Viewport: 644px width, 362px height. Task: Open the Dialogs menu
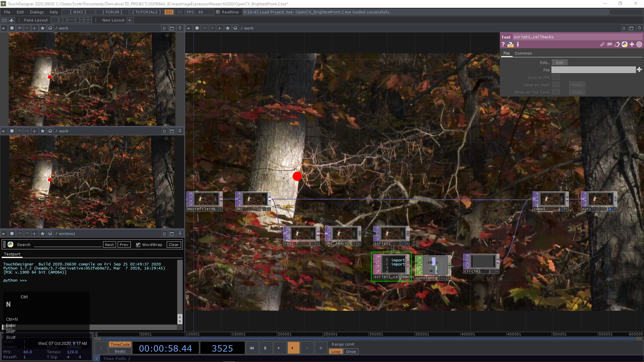(x=37, y=12)
